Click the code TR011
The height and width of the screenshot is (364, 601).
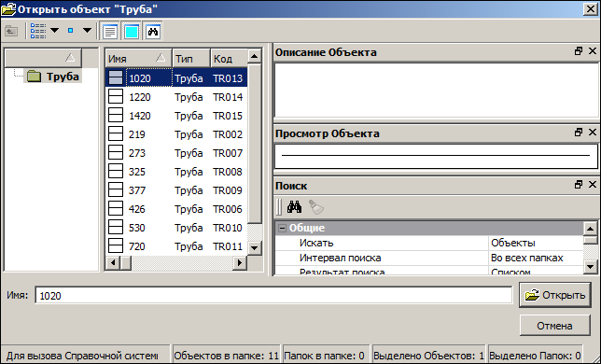[228, 246]
